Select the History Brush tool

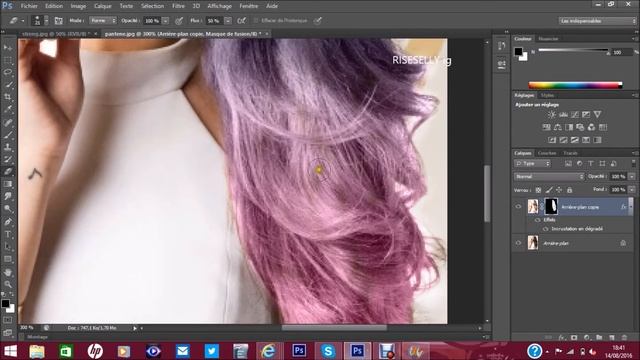[8, 159]
